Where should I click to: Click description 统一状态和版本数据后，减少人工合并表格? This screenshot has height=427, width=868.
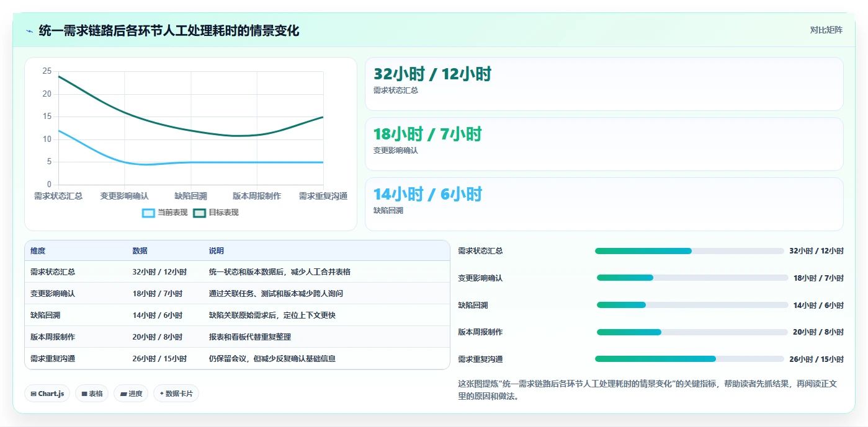(280, 272)
